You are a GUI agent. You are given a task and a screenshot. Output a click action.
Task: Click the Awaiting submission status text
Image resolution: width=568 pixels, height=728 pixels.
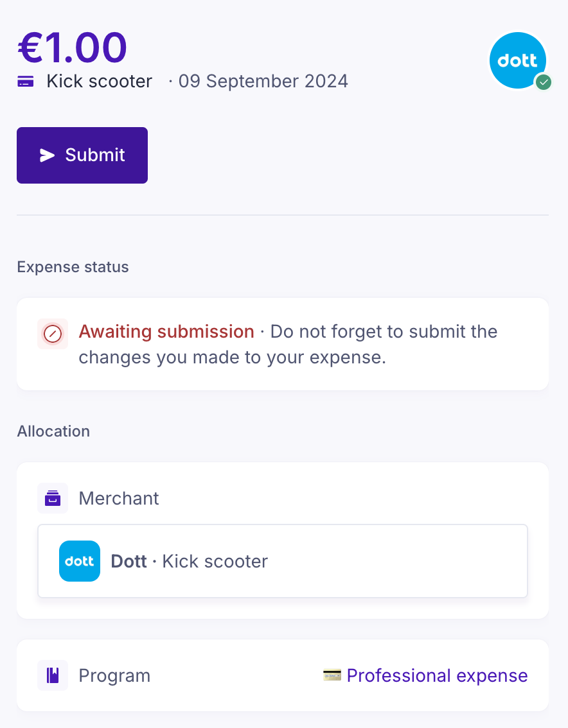166,332
